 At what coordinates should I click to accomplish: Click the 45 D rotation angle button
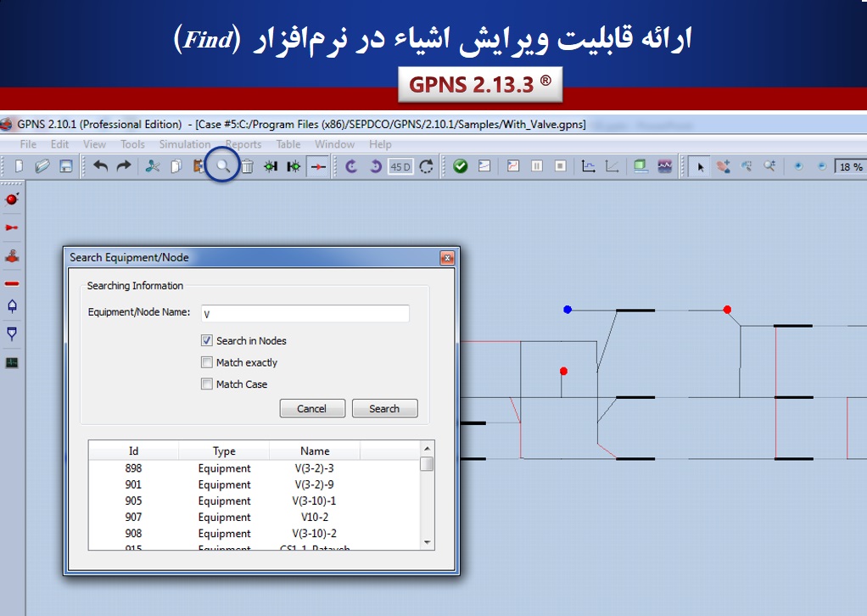[400, 166]
